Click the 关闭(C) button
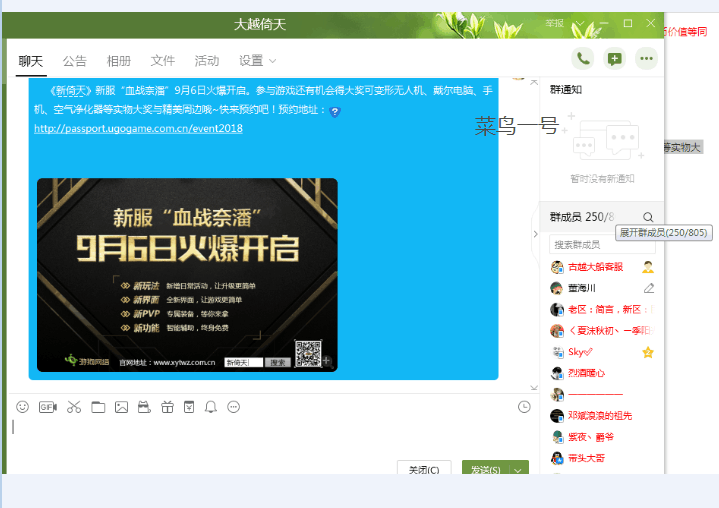This screenshot has width=719, height=508. click(425, 470)
